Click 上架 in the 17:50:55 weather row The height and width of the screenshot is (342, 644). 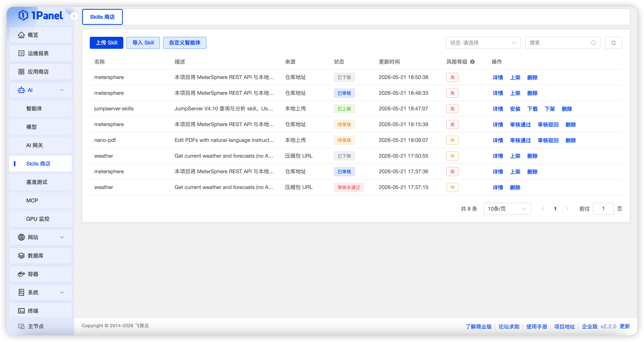click(x=515, y=156)
